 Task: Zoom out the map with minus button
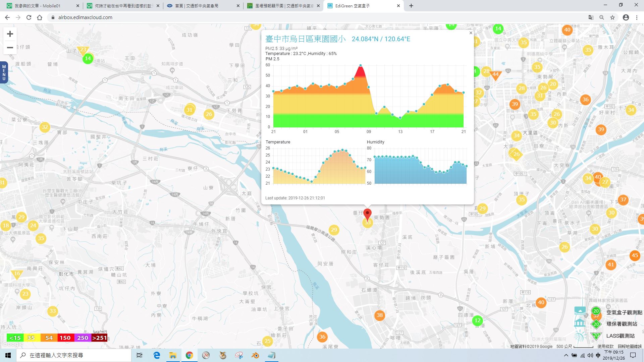[10, 47]
